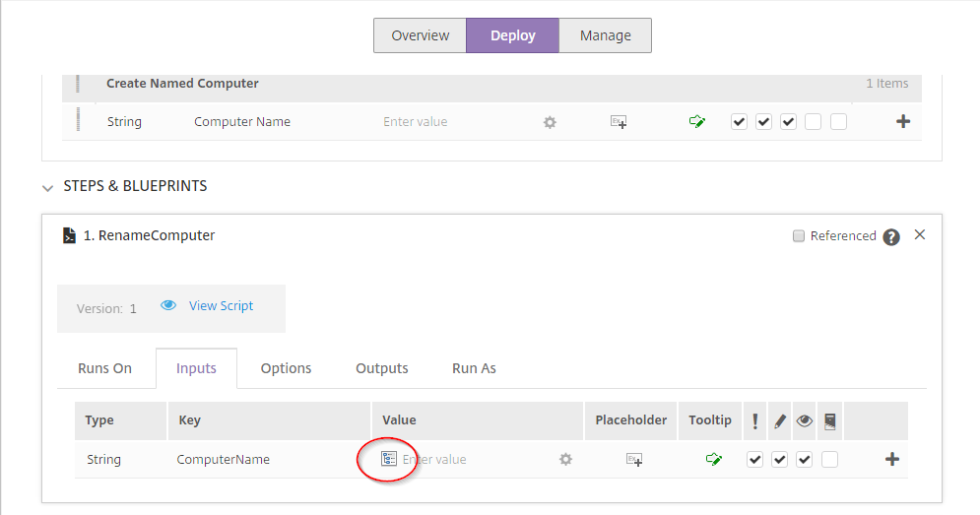Click the View Script link

coord(221,306)
